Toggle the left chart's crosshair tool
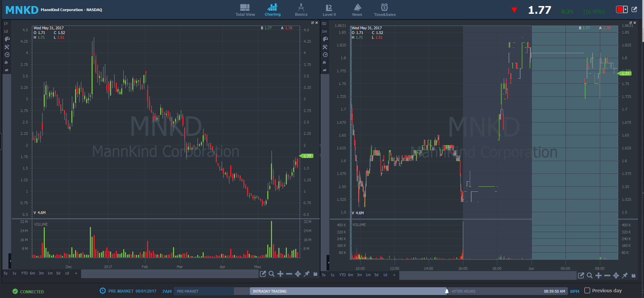Image resolution: width=644 pixels, height=298 pixels. (298, 274)
